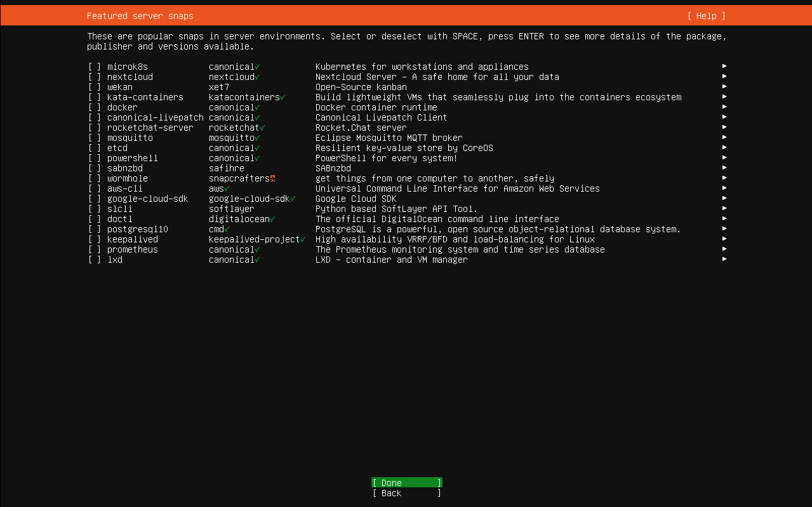Screen dimensions: 812x507
Task: Click the Back button
Action: (x=406, y=493)
